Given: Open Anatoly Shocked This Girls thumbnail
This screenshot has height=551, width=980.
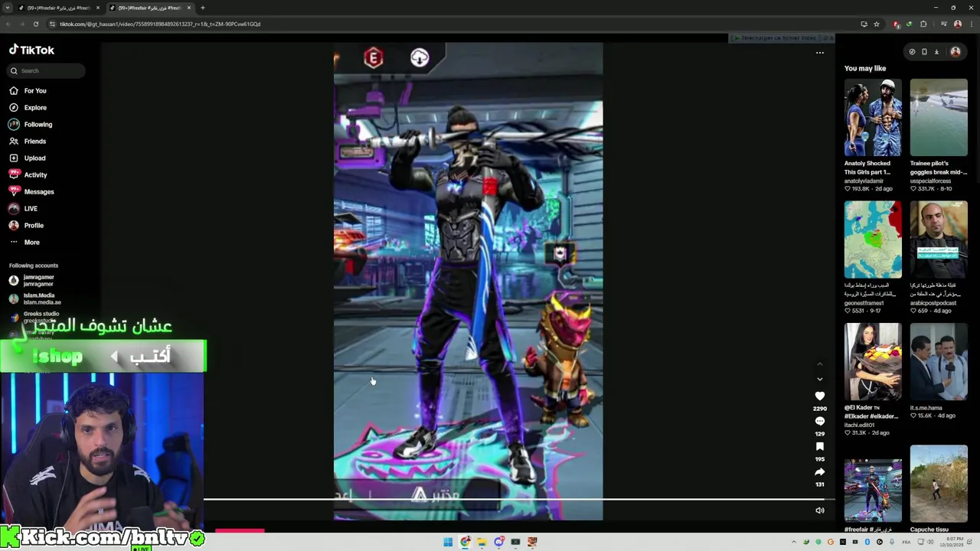Looking at the screenshot, I should 873,117.
